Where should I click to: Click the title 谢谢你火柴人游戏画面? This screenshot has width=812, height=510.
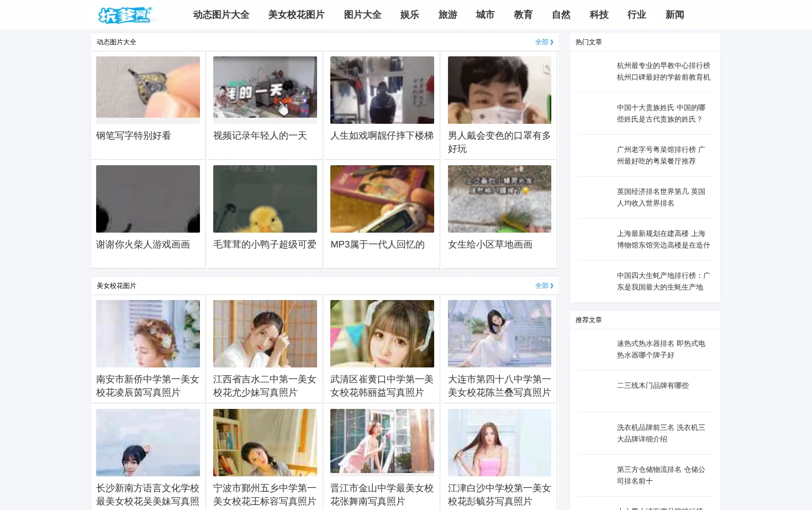pos(143,244)
